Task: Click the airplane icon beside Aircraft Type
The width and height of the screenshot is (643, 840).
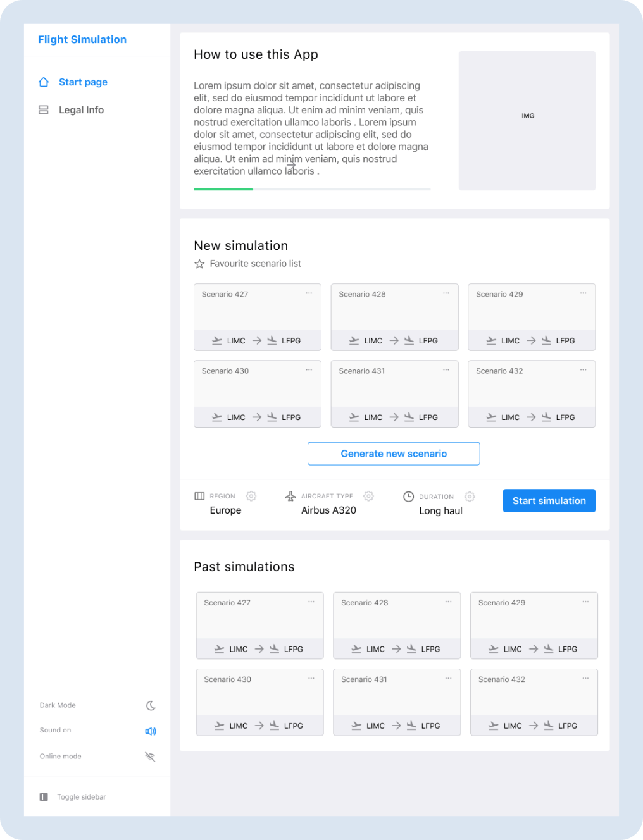Action: pyautogui.click(x=290, y=496)
